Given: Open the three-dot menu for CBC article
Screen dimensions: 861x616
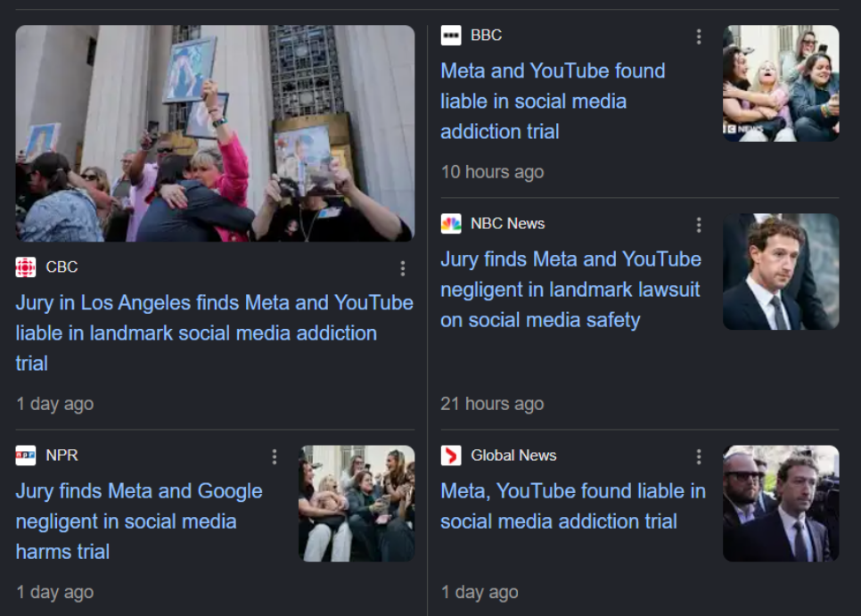Looking at the screenshot, I should click(x=403, y=268).
